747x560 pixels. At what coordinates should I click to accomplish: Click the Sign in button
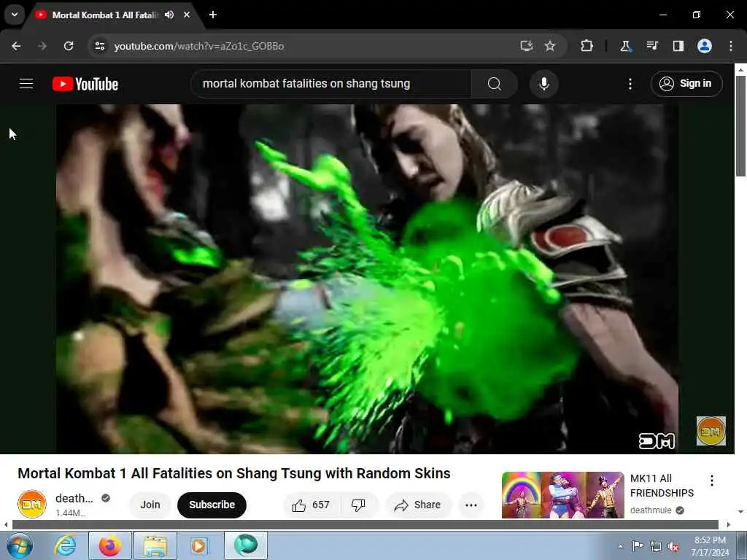[686, 84]
